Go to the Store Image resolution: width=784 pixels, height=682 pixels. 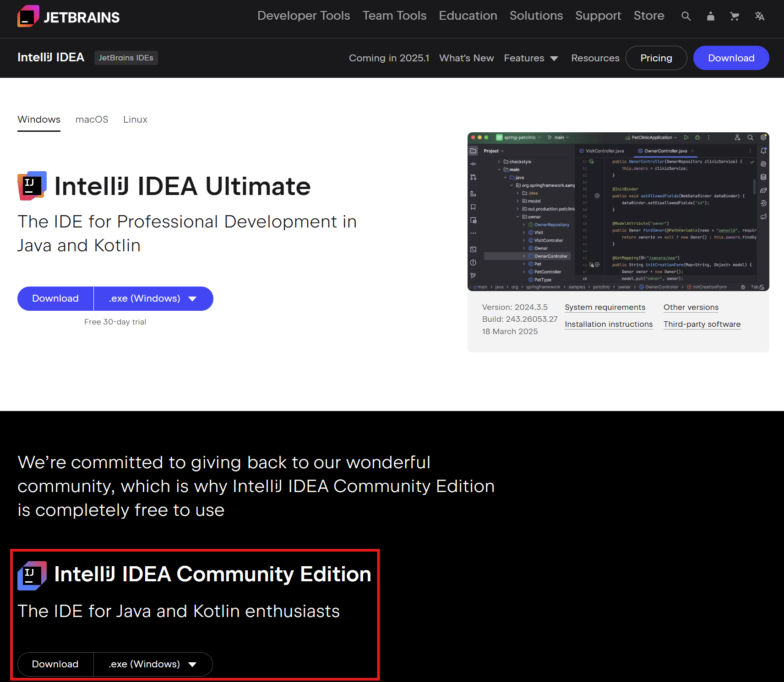(x=649, y=16)
